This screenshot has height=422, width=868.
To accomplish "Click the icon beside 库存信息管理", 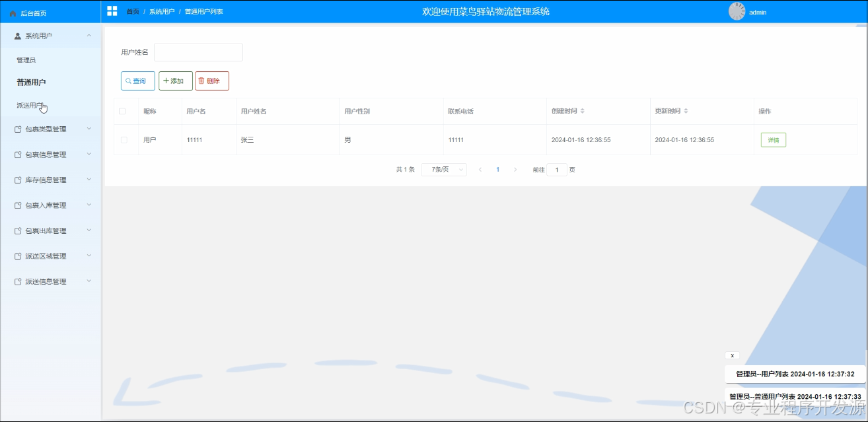I will coord(18,180).
